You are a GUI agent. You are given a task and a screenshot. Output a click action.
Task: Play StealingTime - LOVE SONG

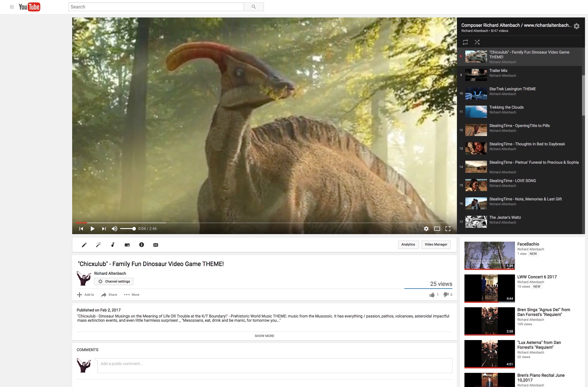(520, 185)
